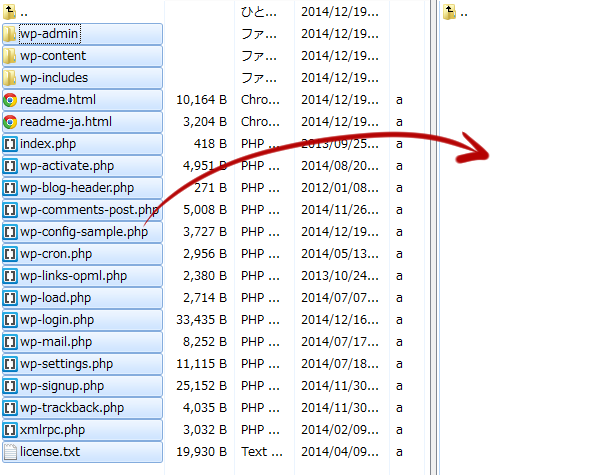Click the wp-admin folder icon
Image resolution: width=600 pixels, height=475 pixels.
click(x=10, y=34)
